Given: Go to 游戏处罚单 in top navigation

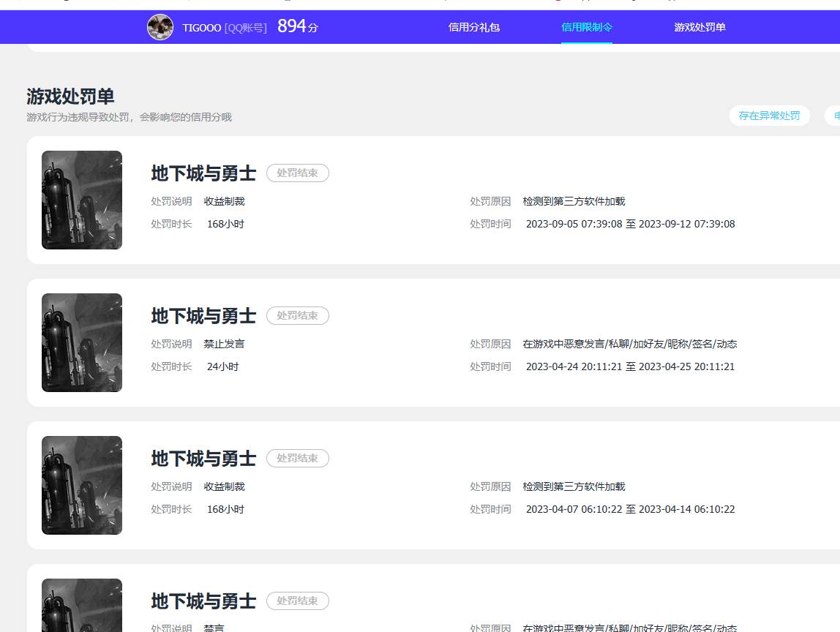Looking at the screenshot, I should coord(700,27).
